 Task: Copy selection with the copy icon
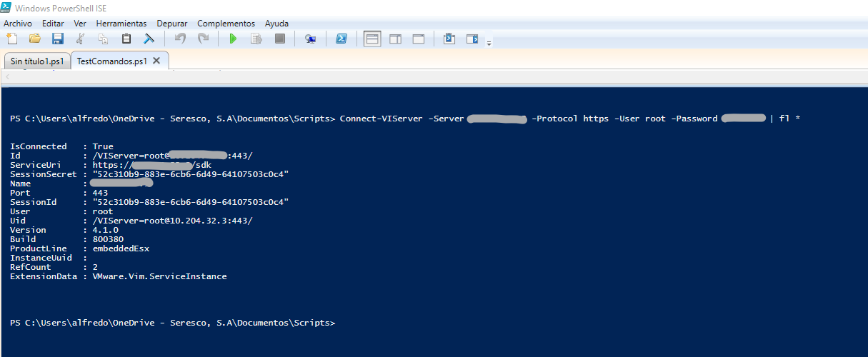pos(104,39)
